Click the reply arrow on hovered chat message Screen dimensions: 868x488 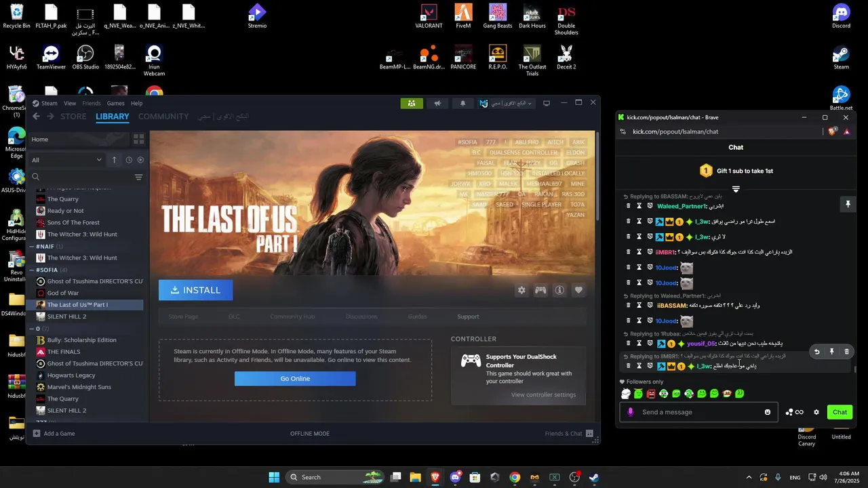(817, 352)
